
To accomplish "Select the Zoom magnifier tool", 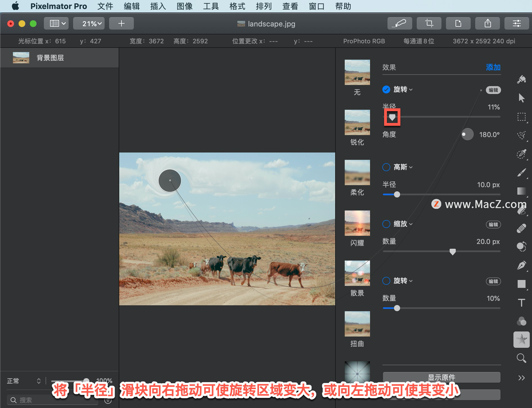I will 521,358.
